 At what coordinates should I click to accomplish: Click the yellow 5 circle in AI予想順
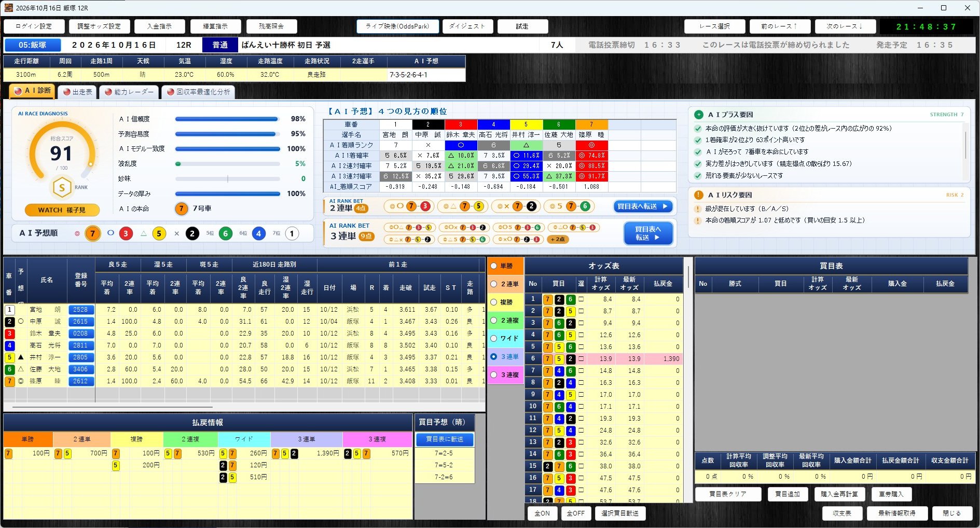159,233
